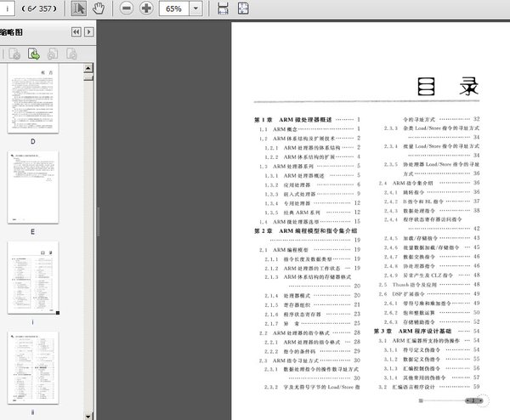Click the green-arrow page insert icon
This screenshot has width=510, height=420.
tap(34, 54)
